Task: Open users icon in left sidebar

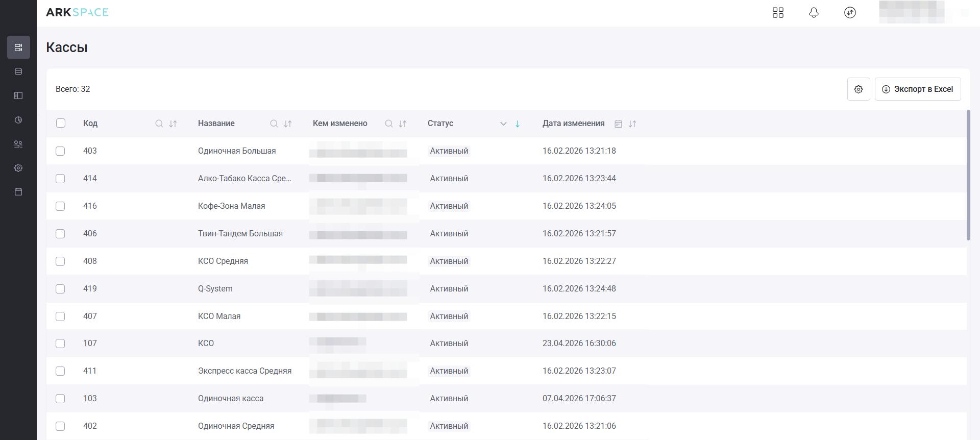Action: [x=18, y=144]
